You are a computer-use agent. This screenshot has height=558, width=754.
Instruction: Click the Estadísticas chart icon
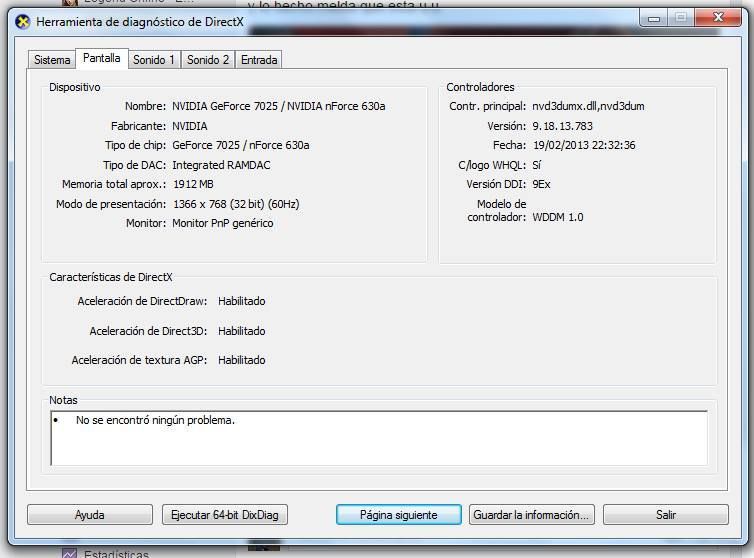point(69,553)
